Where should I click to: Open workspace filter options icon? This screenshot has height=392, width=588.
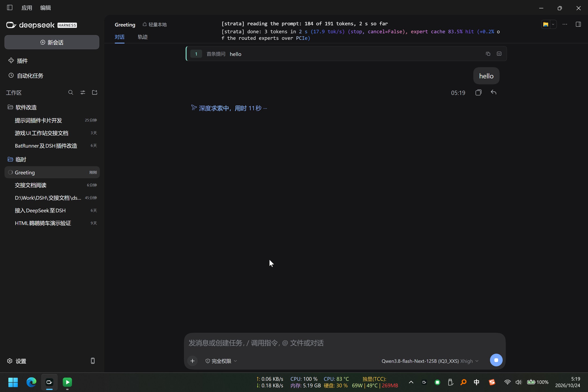(x=83, y=93)
